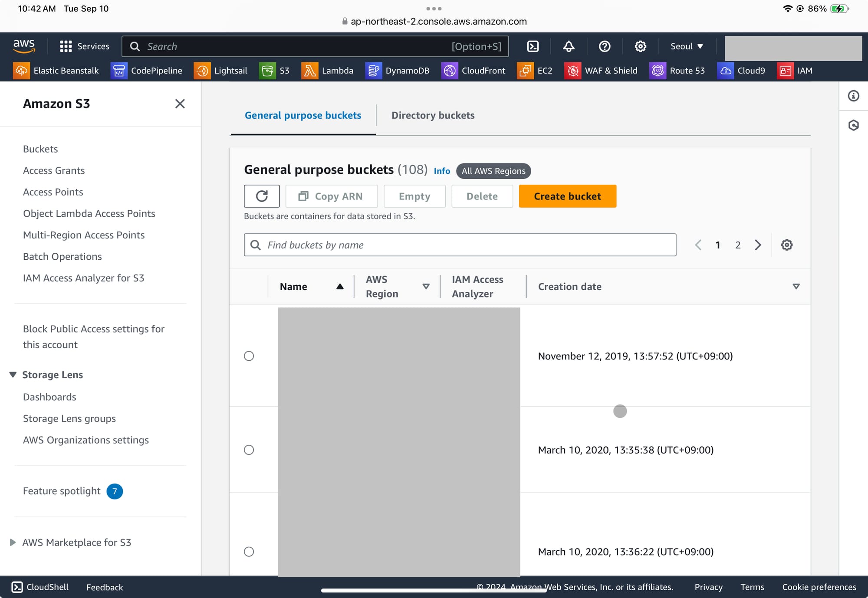This screenshot has height=598, width=868.
Task: Open Cloud9 shortcut
Action: [x=742, y=71]
